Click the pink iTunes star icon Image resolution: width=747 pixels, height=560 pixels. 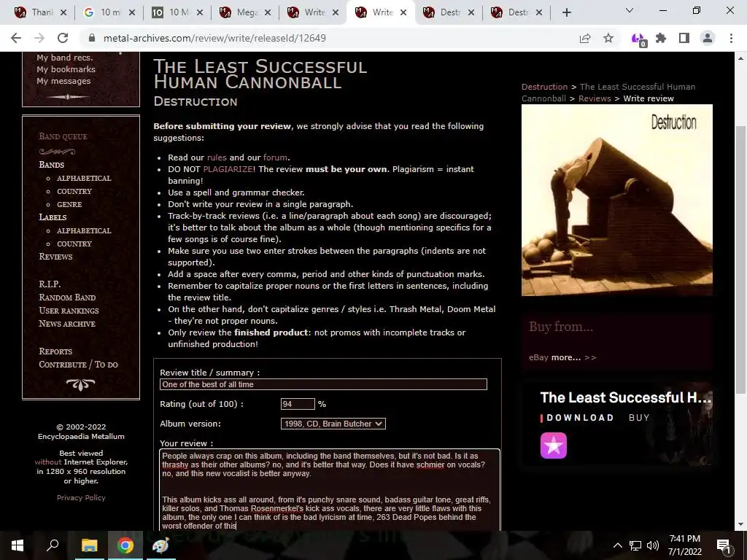(x=554, y=446)
